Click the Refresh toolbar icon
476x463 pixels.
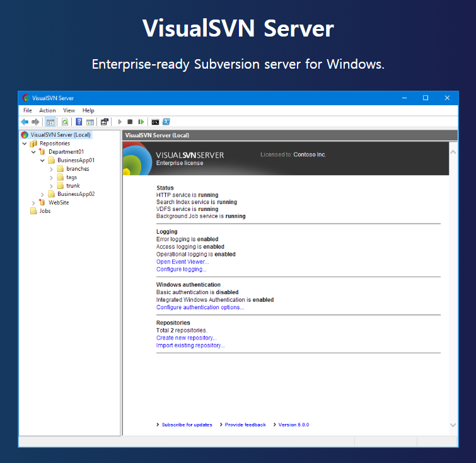coord(65,122)
